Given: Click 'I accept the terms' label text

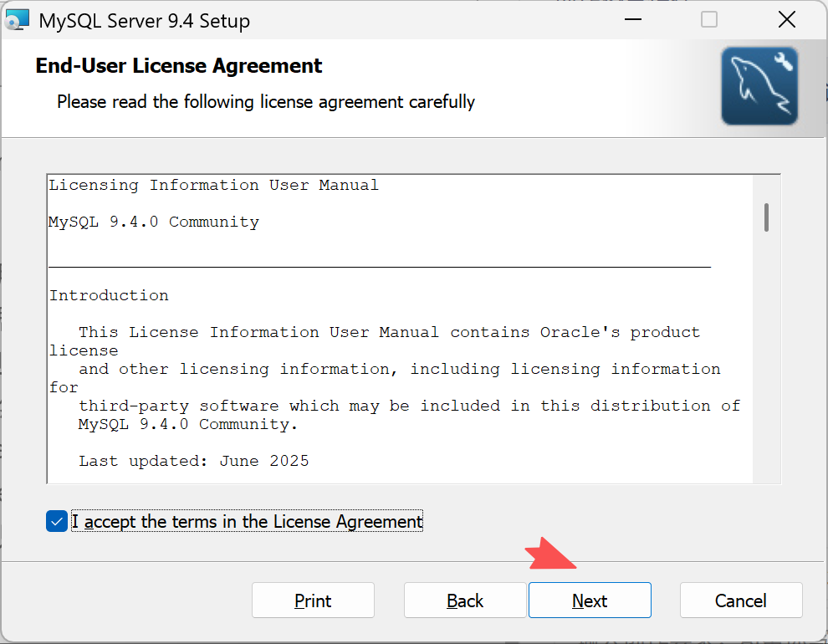Looking at the screenshot, I should (x=247, y=522).
